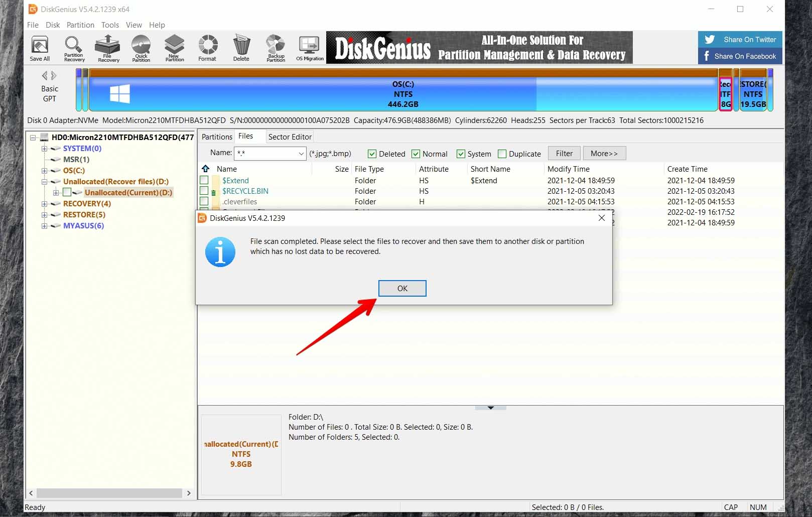Open the Tools menu

point(110,25)
